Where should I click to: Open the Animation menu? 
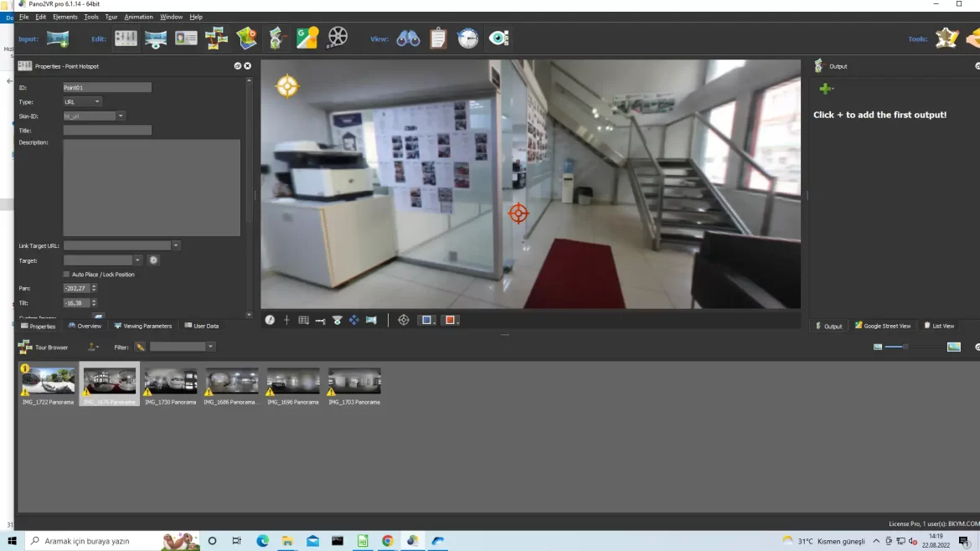138,17
